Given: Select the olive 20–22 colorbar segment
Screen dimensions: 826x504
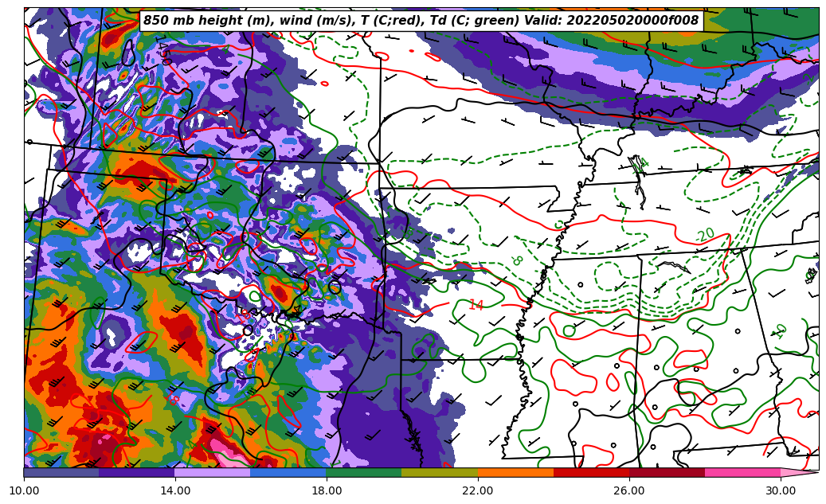Looking at the screenshot, I should coord(440,472).
